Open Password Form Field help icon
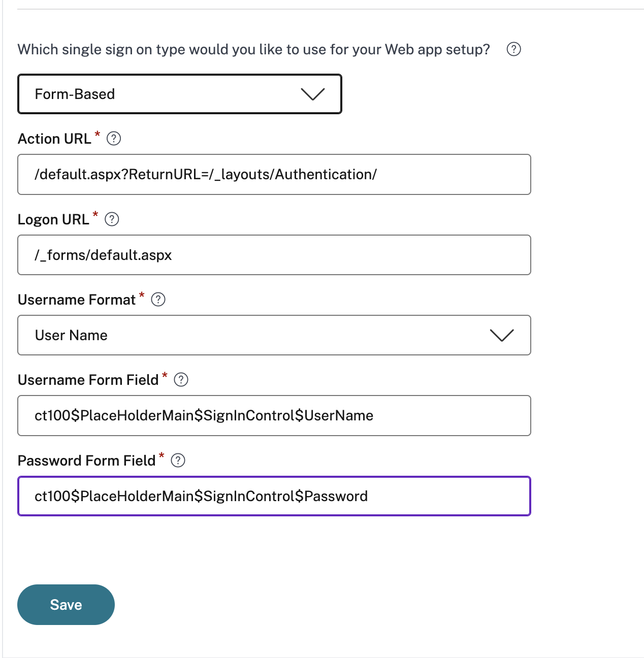 pos(178,460)
